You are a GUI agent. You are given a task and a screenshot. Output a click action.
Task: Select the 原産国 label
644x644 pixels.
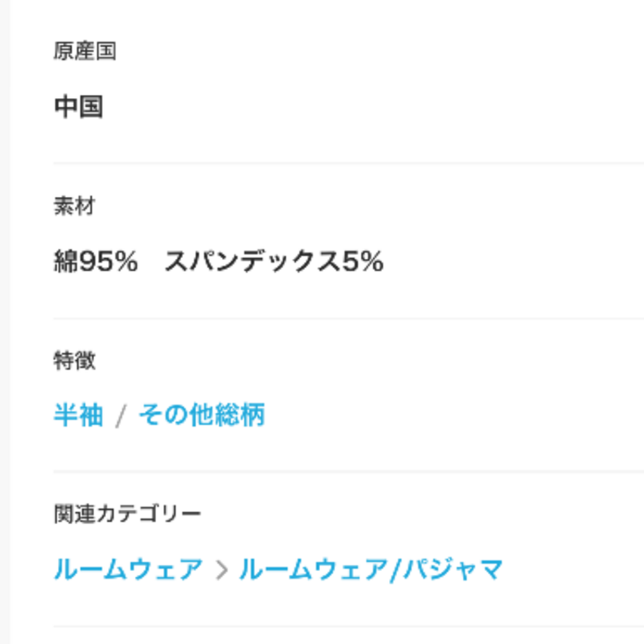(x=85, y=51)
